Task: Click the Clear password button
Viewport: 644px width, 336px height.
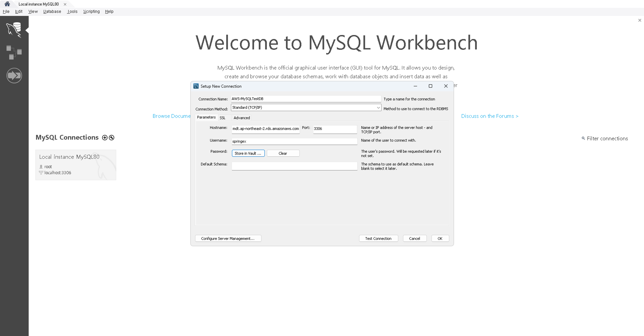Action: [283, 153]
